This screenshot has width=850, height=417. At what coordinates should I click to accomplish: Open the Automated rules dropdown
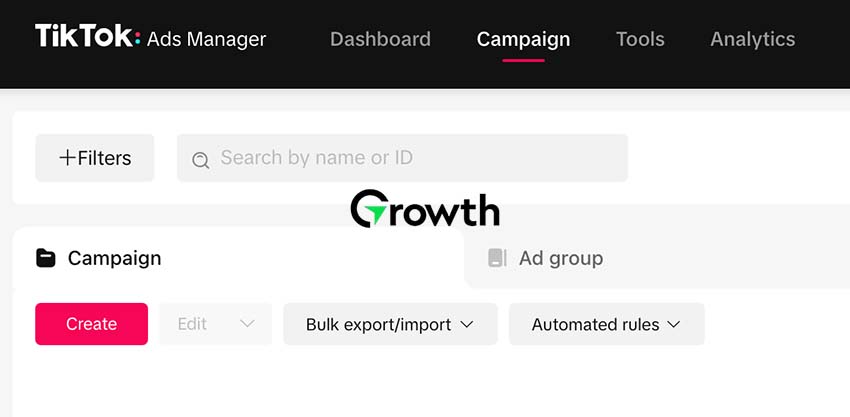607,324
